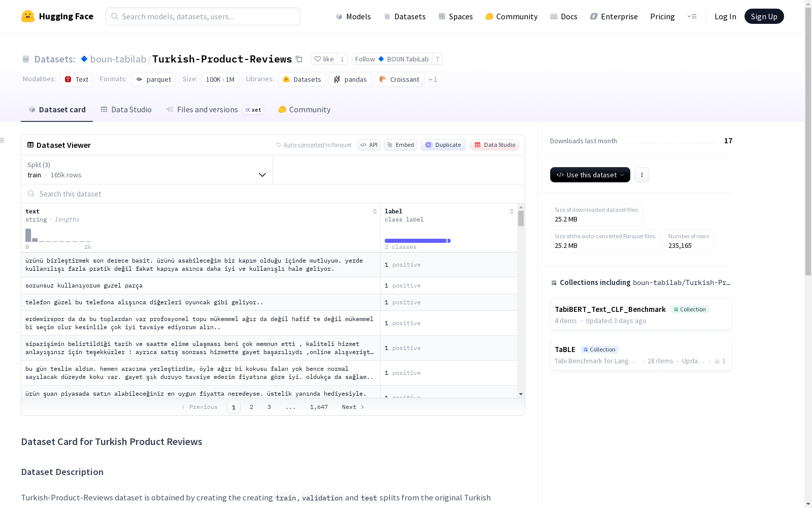Screen dimensions: 812x508
Task: Open the dataset Community tab
Action: coord(304,110)
